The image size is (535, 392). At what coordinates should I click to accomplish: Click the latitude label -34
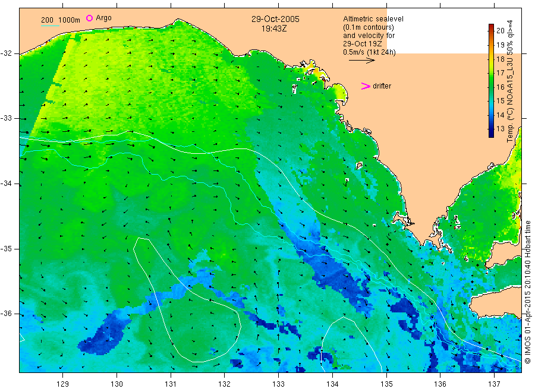tap(6, 184)
